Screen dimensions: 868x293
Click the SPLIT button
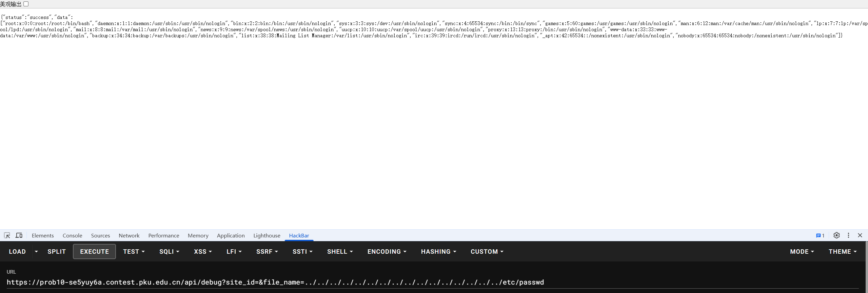[57, 252]
